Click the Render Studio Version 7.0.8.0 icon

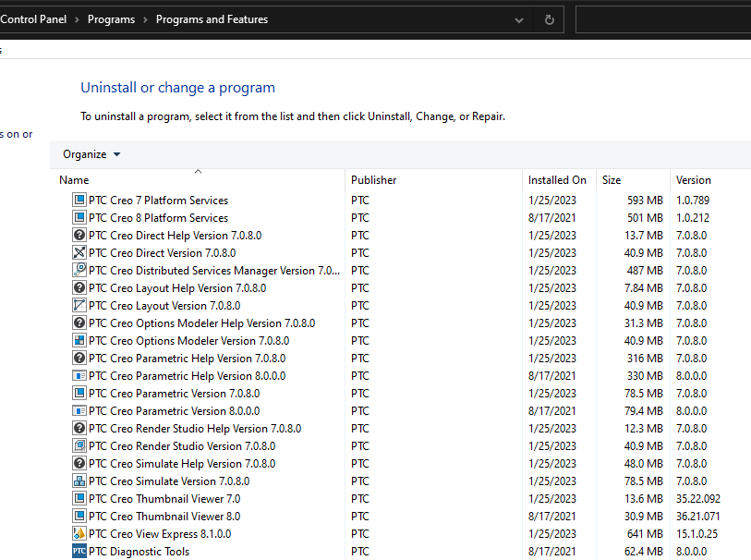[79, 446]
